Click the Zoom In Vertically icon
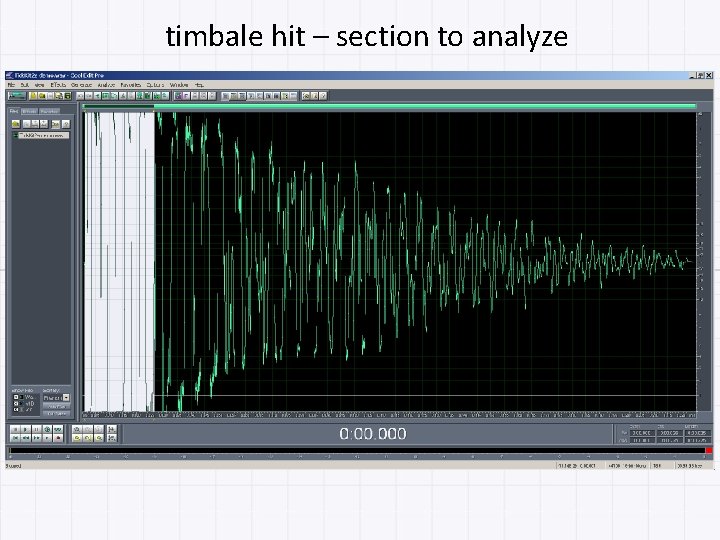This screenshot has width=720, height=540. [x=112, y=429]
